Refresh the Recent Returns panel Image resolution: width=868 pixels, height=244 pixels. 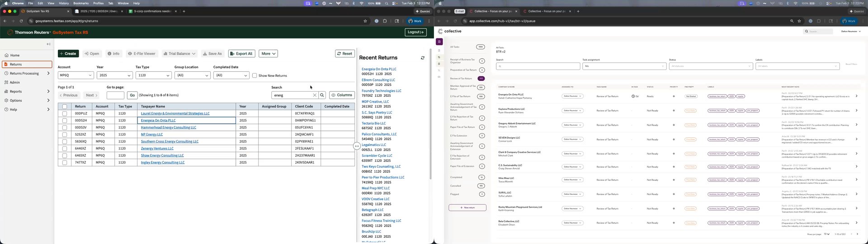point(423,58)
